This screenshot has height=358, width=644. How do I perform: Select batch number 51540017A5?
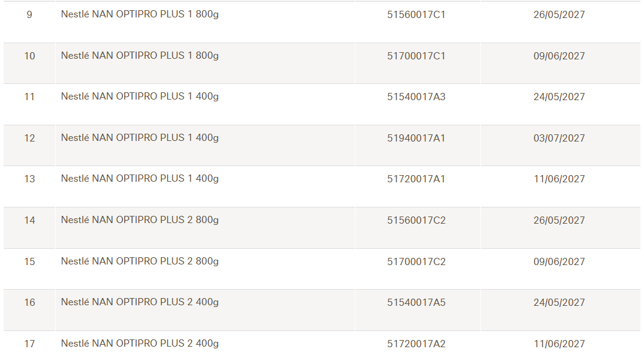click(x=416, y=303)
